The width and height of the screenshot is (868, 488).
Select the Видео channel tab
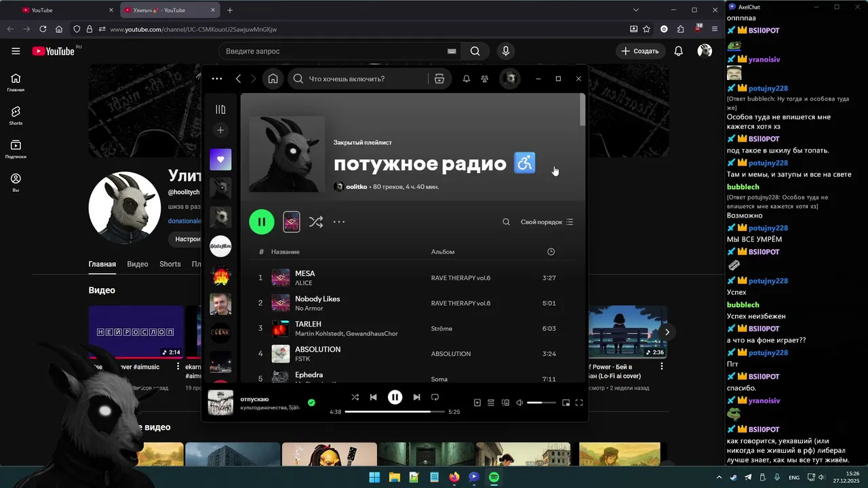pos(138,264)
